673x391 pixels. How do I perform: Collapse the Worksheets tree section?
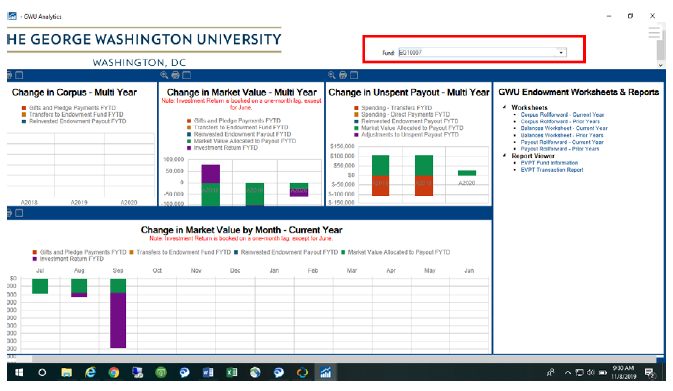coord(504,107)
